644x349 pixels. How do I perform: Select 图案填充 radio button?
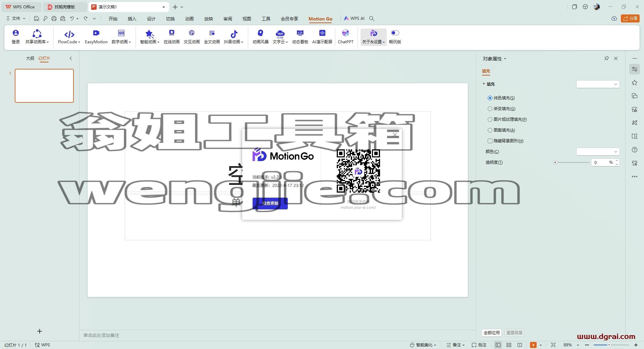tap(490, 130)
